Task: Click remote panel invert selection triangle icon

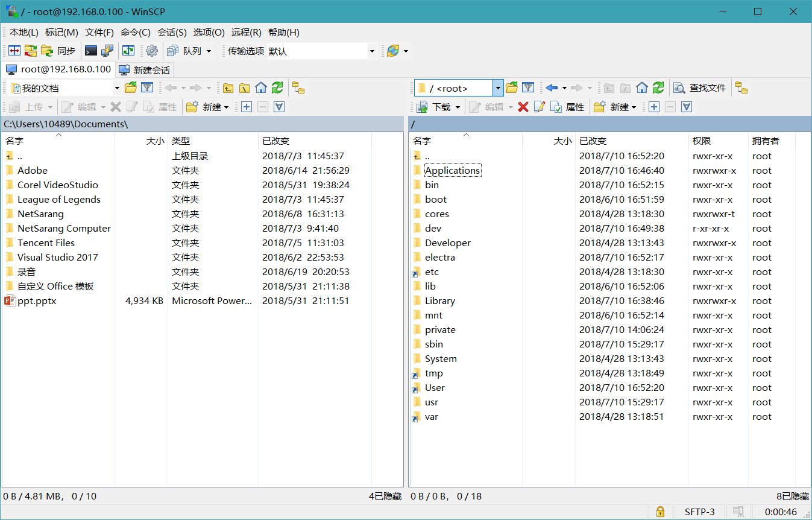Action: coord(687,107)
